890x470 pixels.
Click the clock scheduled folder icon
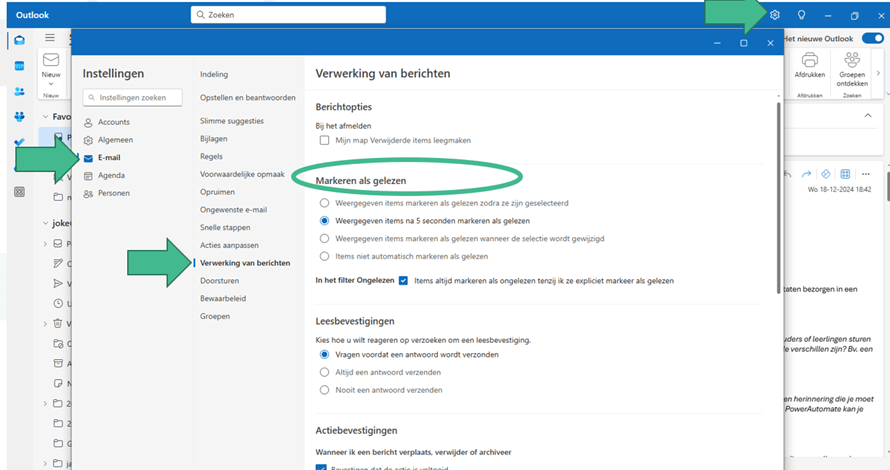[58, 303]
